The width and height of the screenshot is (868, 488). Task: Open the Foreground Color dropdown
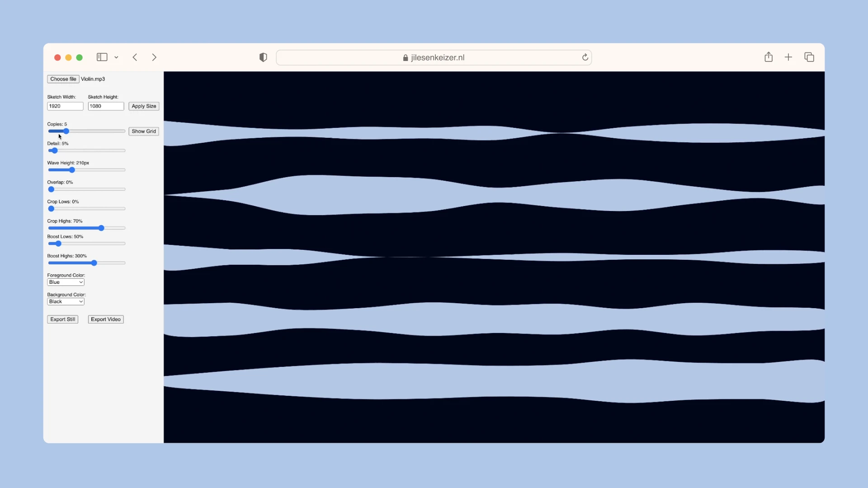coord(66,282)
